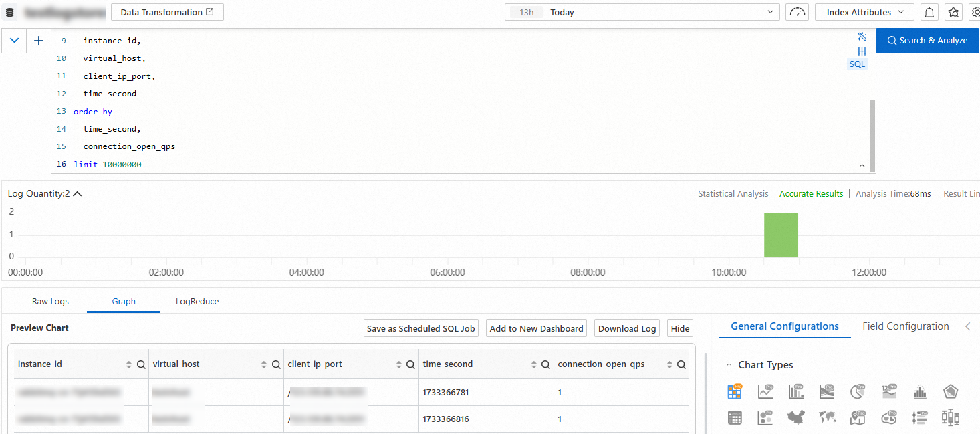Select the flow chart type
Viewport: 980px width, 434px height.
click(827, 391)
